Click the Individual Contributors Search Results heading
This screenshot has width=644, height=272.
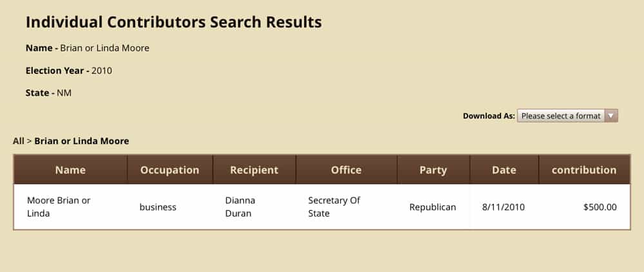click(174, 22)
